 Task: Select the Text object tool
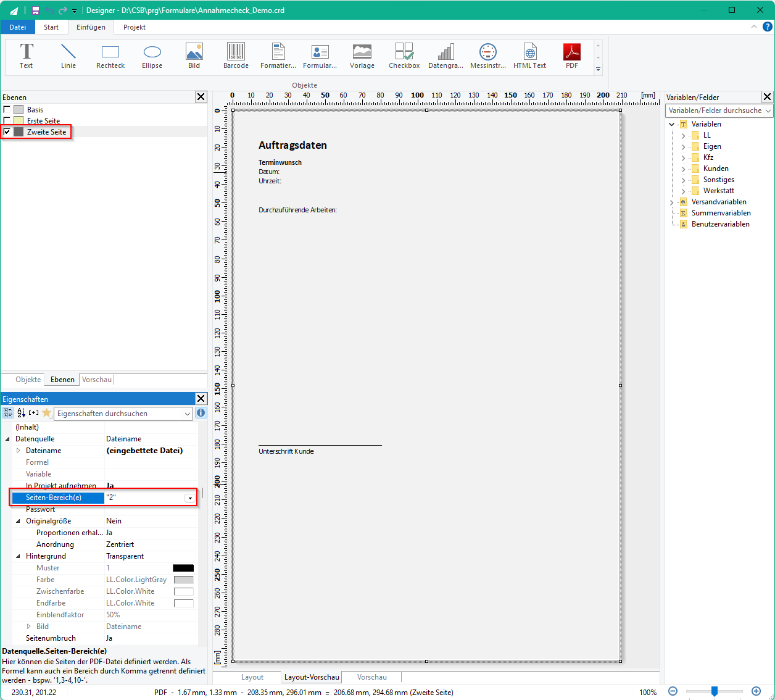pyautogui.click(x=26, y=56)
